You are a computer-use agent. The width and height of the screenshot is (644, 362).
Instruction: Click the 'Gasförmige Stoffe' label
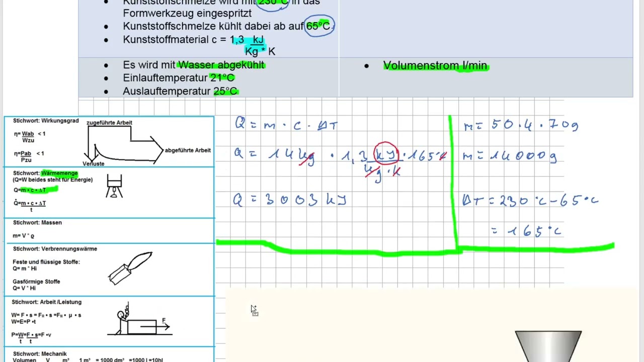point(36,282)
